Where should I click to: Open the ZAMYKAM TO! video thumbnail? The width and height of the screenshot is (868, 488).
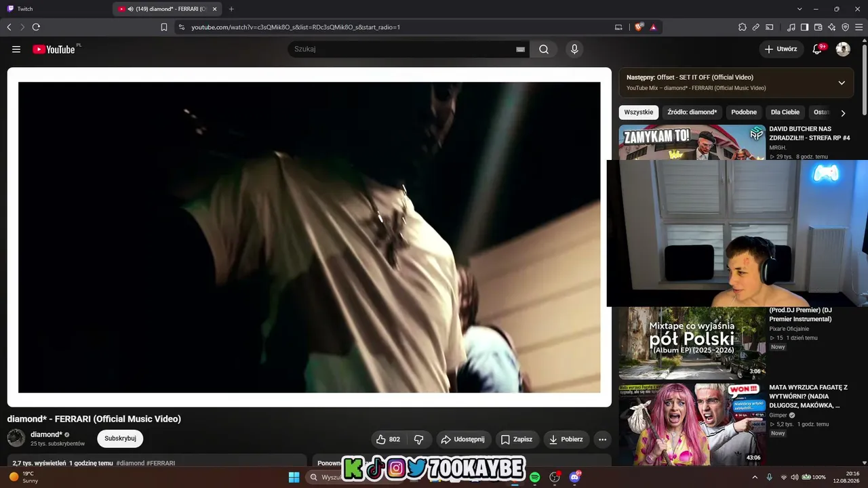pyautogui.click(x=692, y=142)
